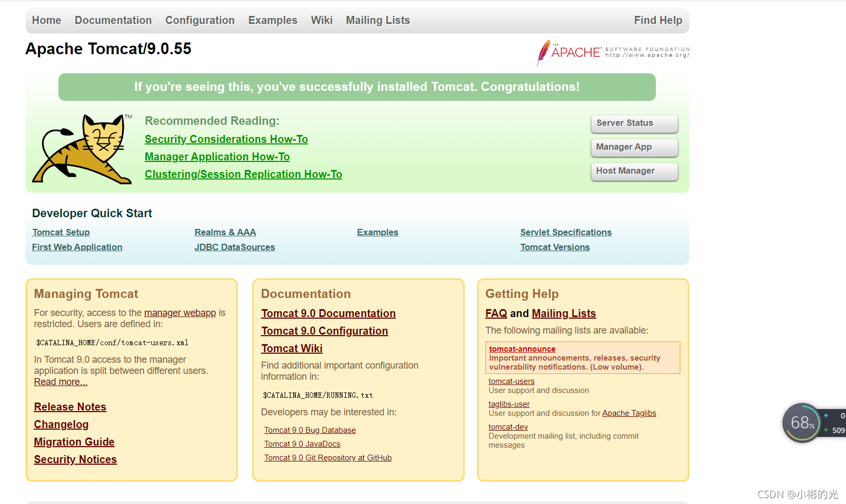Open Servlet Specifications link
The height and width of the screenshot is (504, 846).
tap(566, 232)
